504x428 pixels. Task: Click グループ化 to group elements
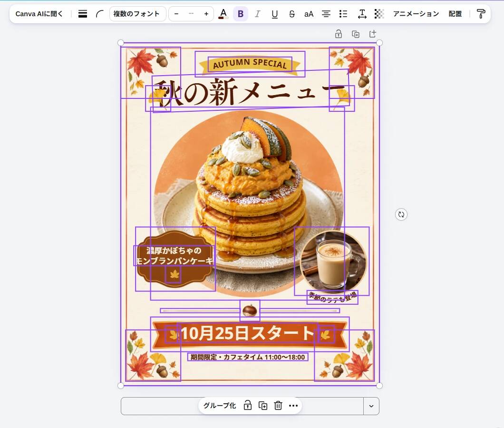220,406
